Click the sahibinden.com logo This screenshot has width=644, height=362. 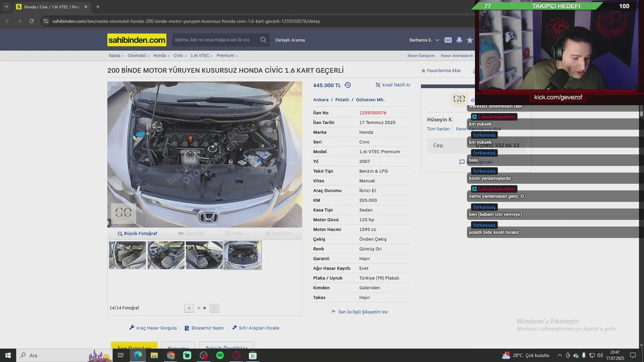[137, 40]
